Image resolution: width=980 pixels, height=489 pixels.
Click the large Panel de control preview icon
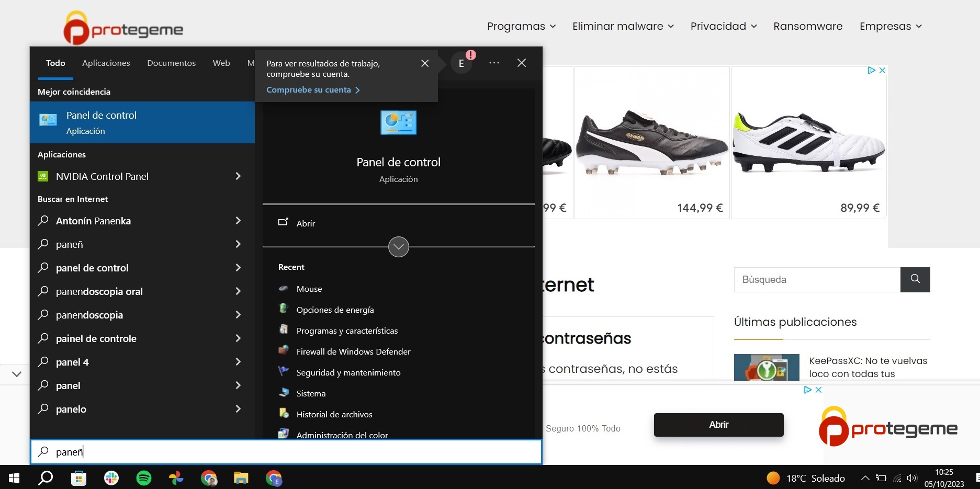pyautogui.click(x=399, y=122)
